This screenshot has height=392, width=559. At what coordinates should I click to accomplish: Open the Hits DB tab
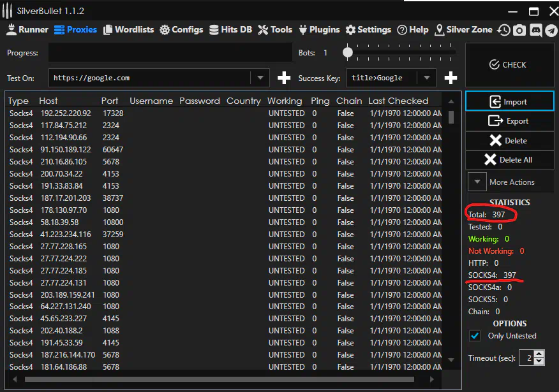[230, 29]
